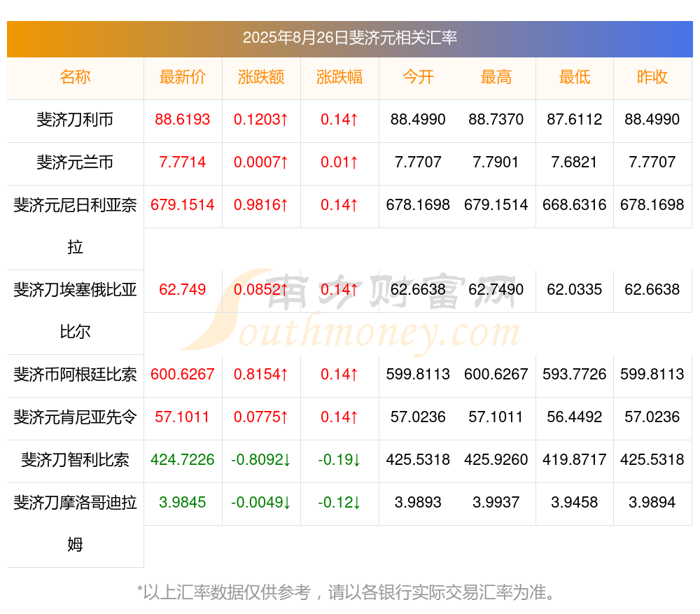Click latest price 7.7714

(x=183, y=162)
